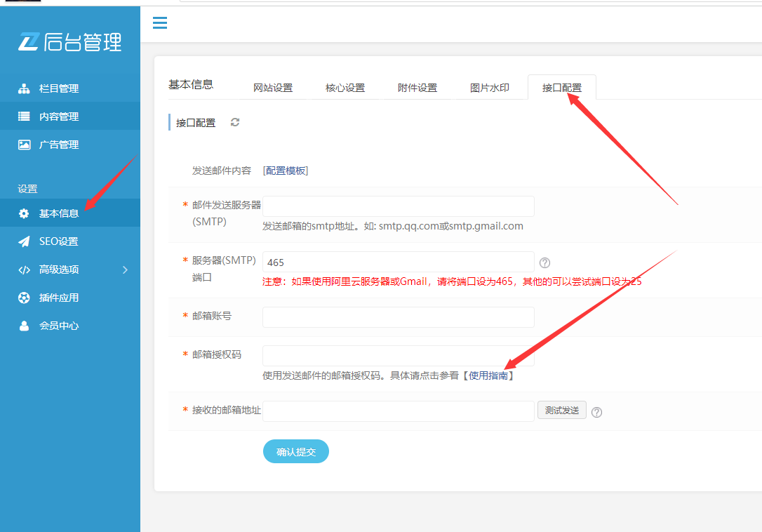This screenshot has width=762, height=532.
Task: Click the 发送邮件内容 label
Action: pos(222,171)
